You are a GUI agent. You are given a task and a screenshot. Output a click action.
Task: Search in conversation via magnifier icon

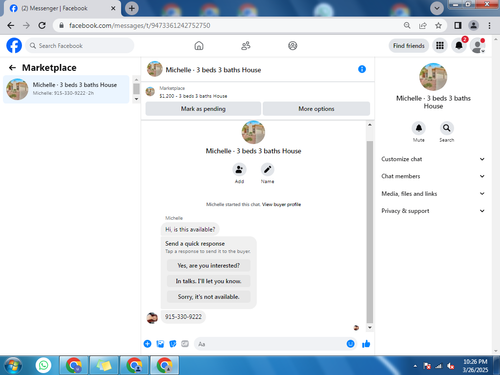447,128
